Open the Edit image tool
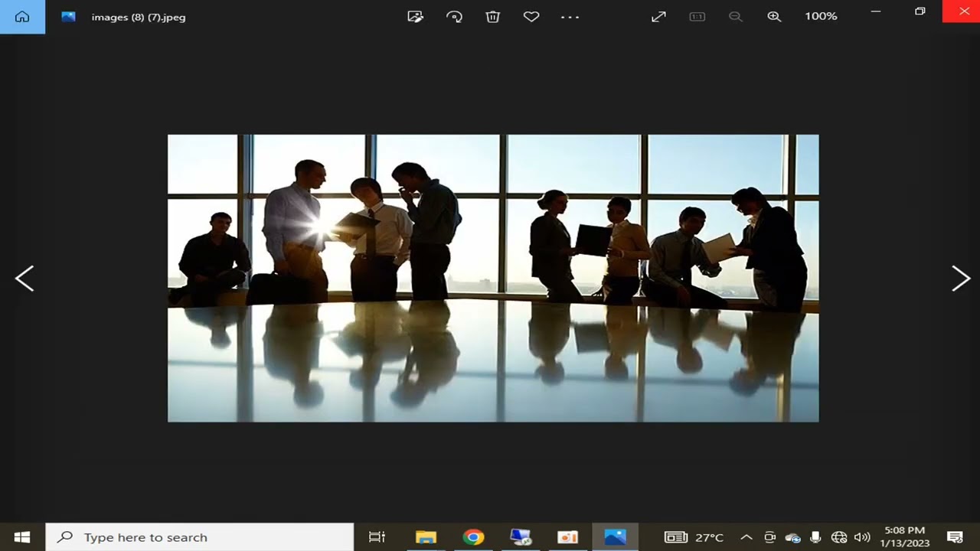 click(x=416, y=16)
